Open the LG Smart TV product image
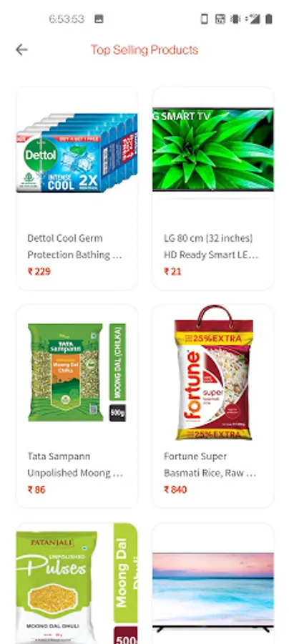Image resolution: width=289 pixels, height=644 pixels. pyautogui.click(x=213, y=150)
